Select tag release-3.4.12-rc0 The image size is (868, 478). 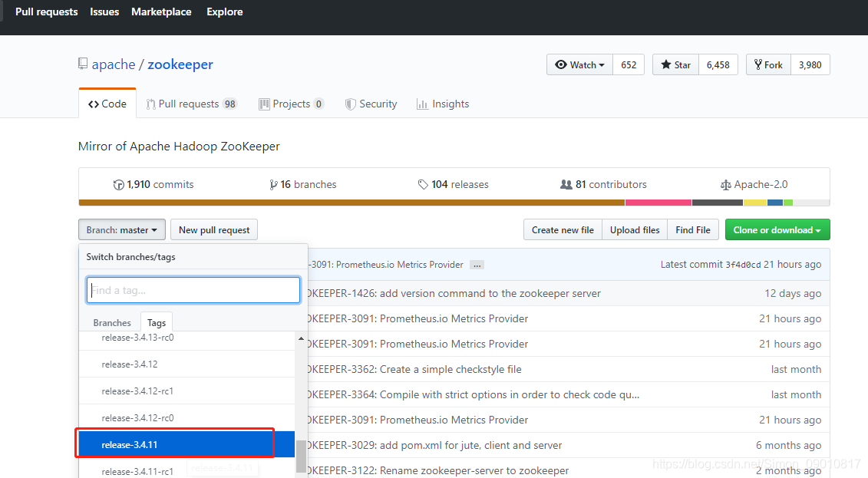click(186, 417)
